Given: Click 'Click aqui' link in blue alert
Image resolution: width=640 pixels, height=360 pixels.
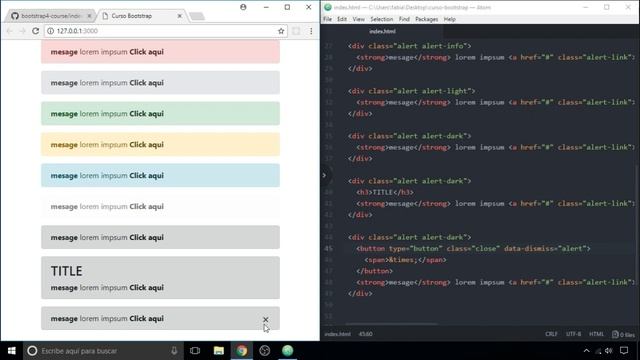Looking at the screenshot, I should (147, 176).
